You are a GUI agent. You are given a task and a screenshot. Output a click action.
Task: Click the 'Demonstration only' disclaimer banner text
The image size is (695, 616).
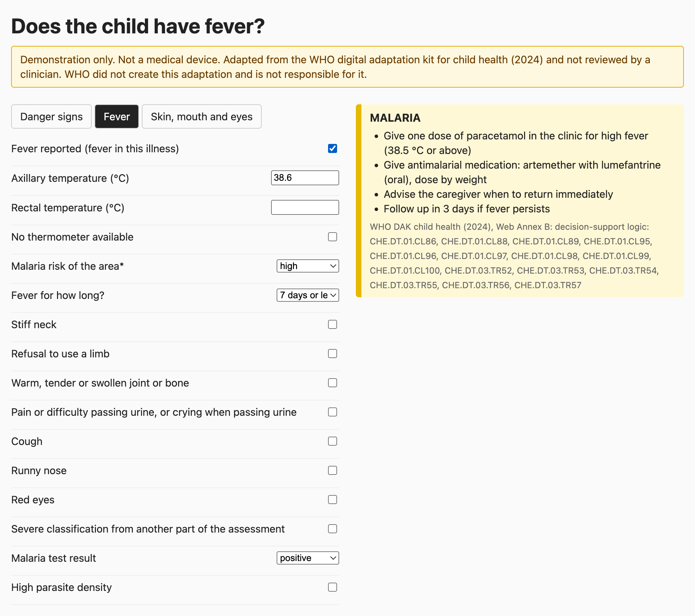point(335,67)
